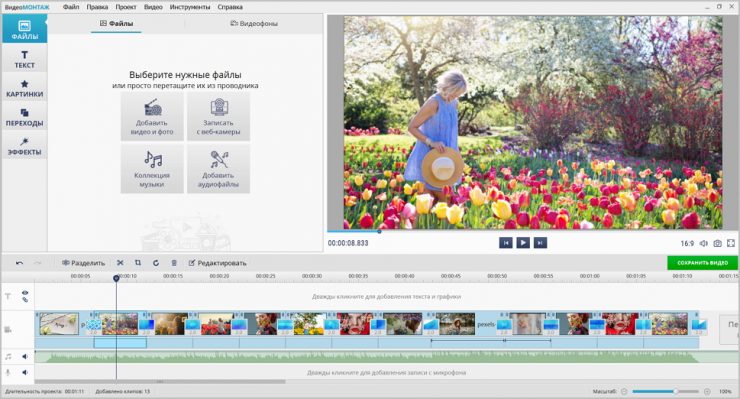Delete clip with the trash icon
This screenshot has height=399, width=740.
174,263
